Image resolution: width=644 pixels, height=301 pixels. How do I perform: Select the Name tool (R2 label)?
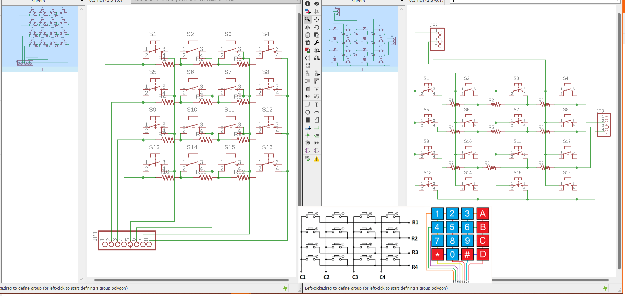[308, 73]
